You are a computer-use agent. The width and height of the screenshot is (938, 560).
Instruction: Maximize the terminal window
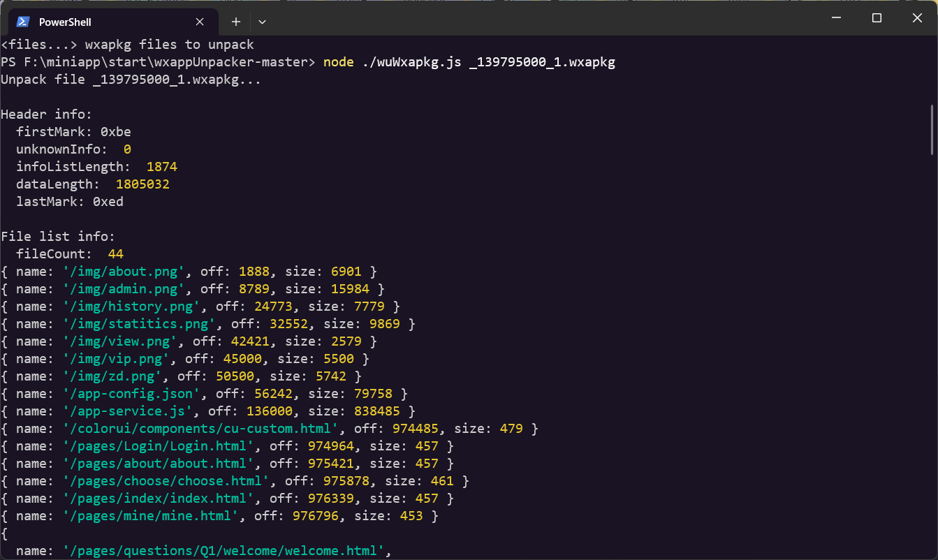pyautogui.click(x=877, y=18)
